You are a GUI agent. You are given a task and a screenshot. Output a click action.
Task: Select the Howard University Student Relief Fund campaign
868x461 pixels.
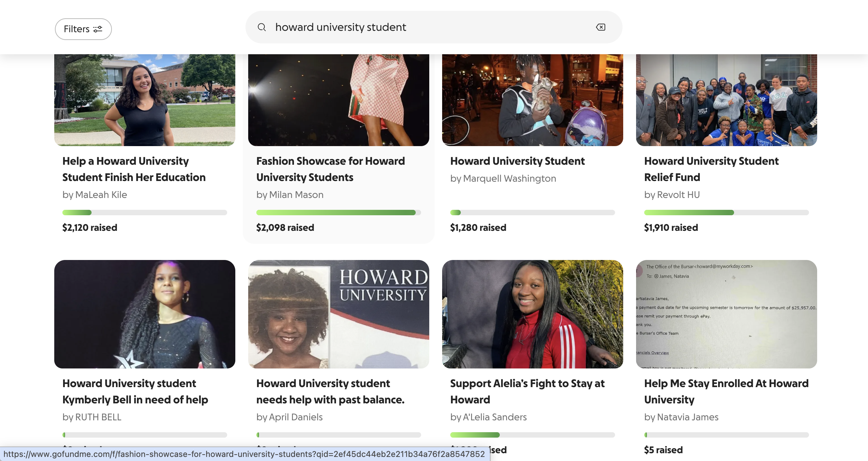pos(711,169)
